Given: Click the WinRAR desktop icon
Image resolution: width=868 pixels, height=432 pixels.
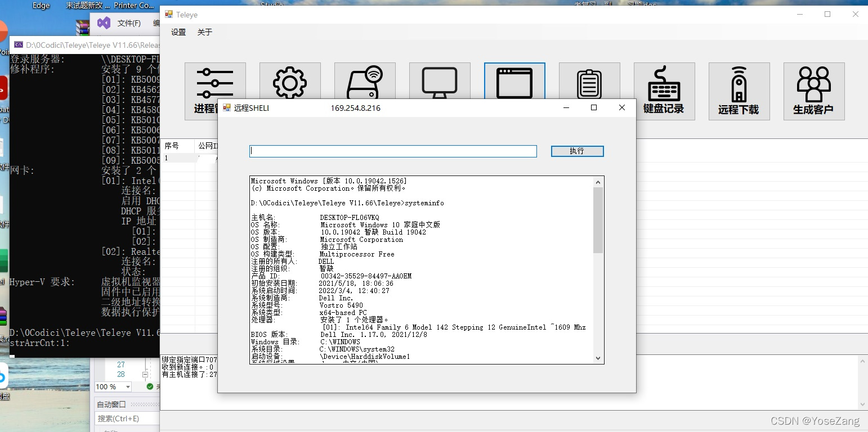Looking at the screenshot, I should pyautogui.click(x=83, y=27).
